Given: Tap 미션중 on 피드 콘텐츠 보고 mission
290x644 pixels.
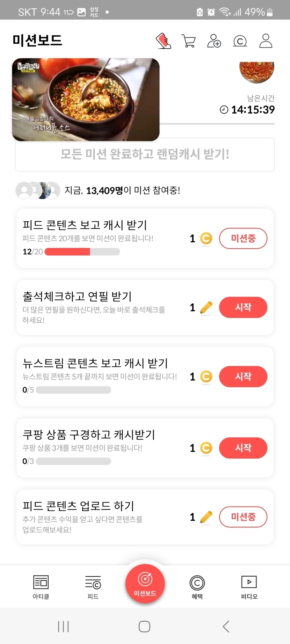Looking at the screenshot, I should coord(243,239).
